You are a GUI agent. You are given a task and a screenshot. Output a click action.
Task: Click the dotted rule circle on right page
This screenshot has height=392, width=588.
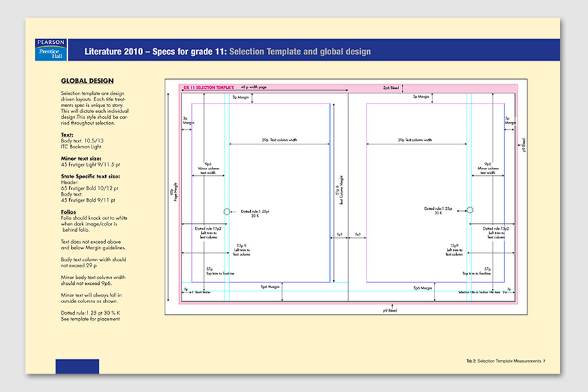click(x=469, y=210)
